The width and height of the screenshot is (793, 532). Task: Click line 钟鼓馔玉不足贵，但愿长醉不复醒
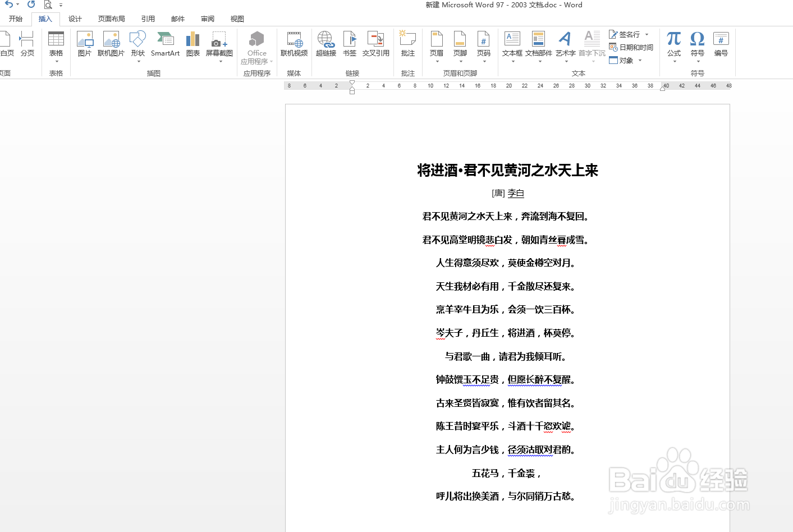505,380
